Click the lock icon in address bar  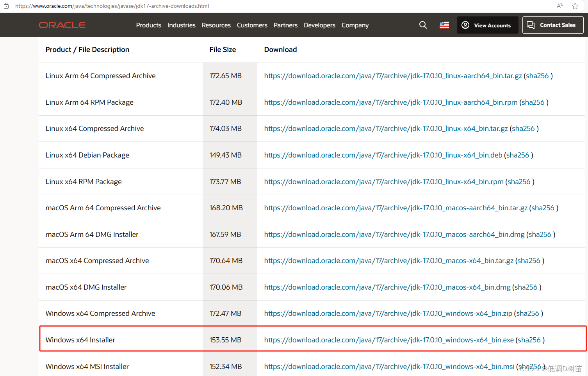coord(6,6)
